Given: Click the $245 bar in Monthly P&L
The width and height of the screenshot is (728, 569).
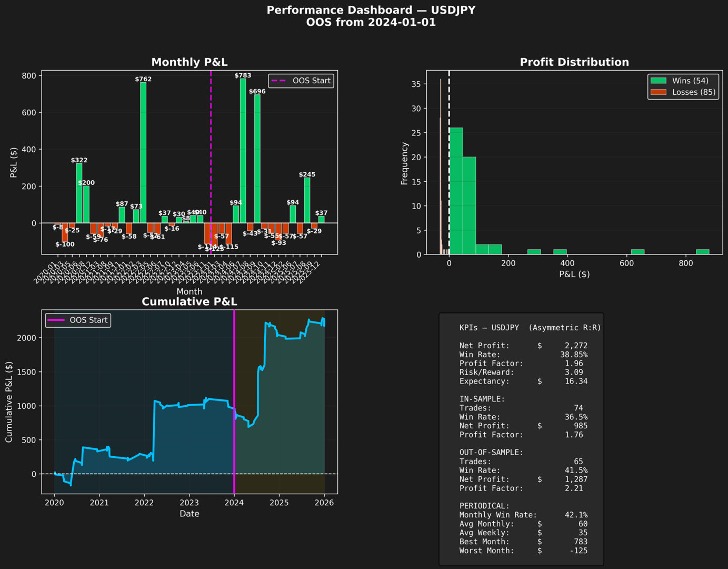Looking at the screenshot, I should 307,200.
